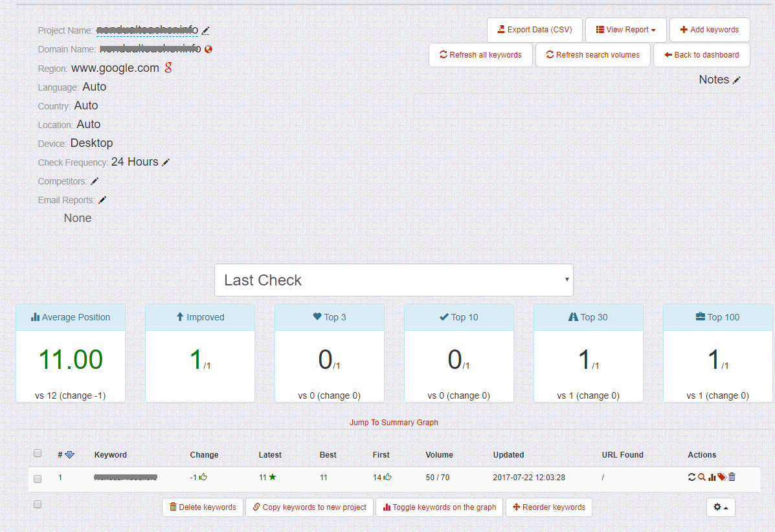Expand the View Report dropdown
The height and width of the screenshot is (532, 775).
(625, 30)
